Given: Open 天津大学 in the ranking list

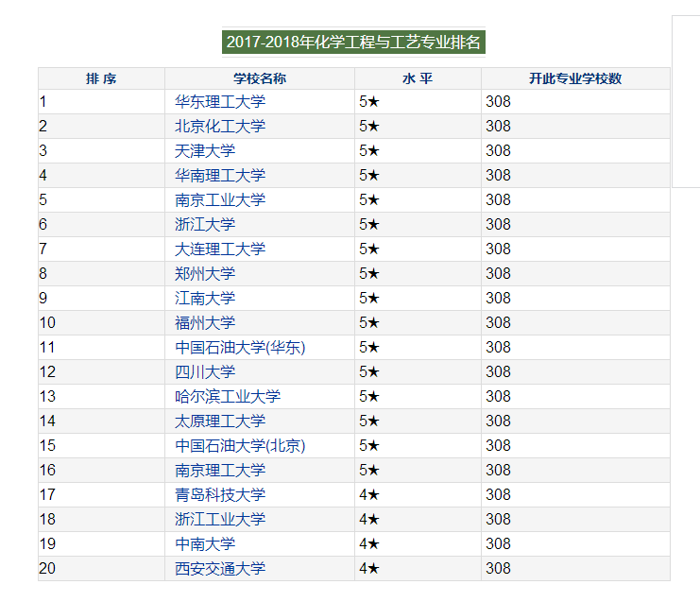Looking at the screenshot, I should [205, 150].
